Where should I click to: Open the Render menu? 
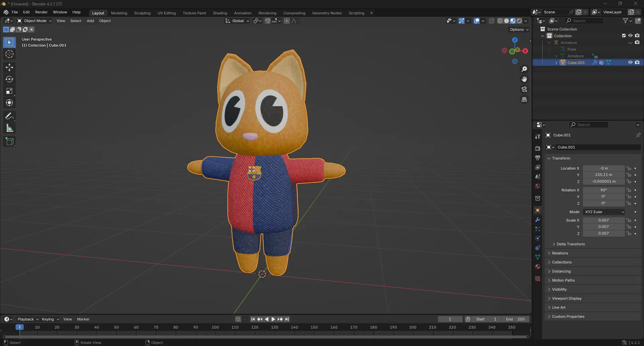coord(41,12)
